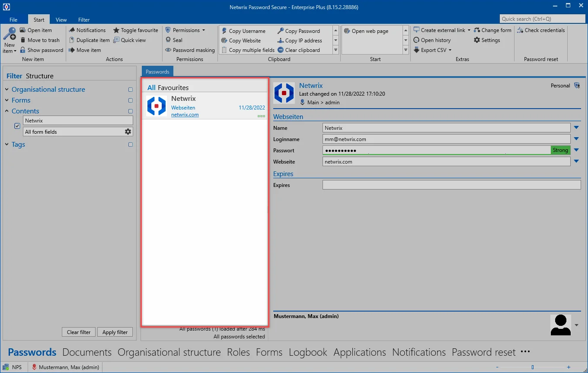Image resolution: width=588 pixels, height=373 pixels.
Task: Open dropdown arrow beside Passwort field
Action: click(x=576, y=150)
